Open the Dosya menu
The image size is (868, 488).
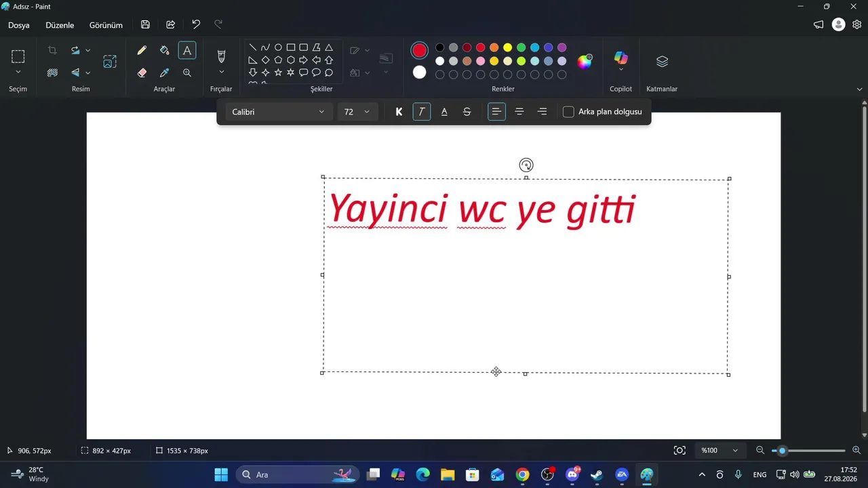coord(19,25)
